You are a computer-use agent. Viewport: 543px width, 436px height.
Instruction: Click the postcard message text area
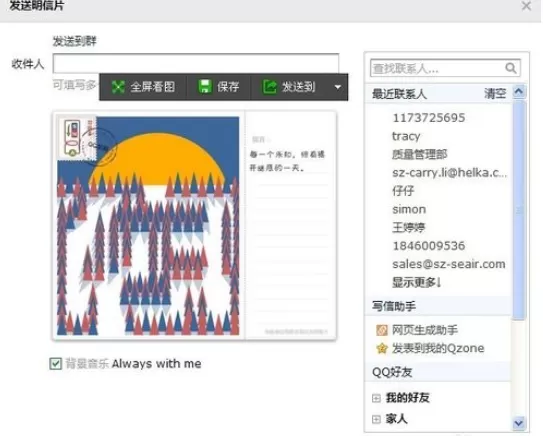pyautogui.click(x=290, y=225)
